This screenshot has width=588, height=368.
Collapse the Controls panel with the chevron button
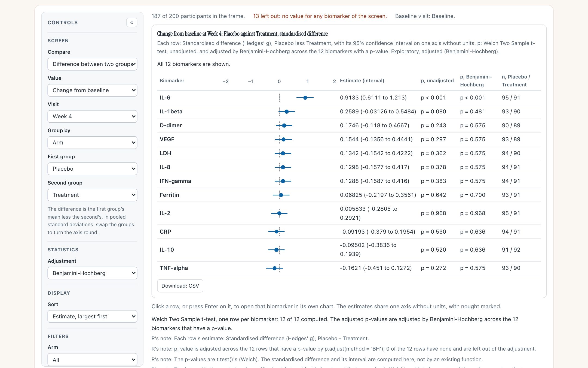[131, 23]
